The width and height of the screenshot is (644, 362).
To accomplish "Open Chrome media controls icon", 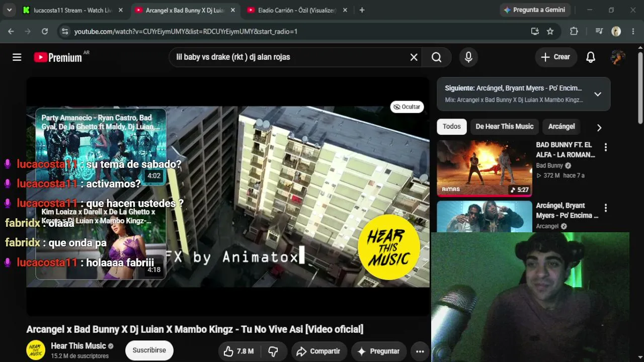I will tap(599, 31).
